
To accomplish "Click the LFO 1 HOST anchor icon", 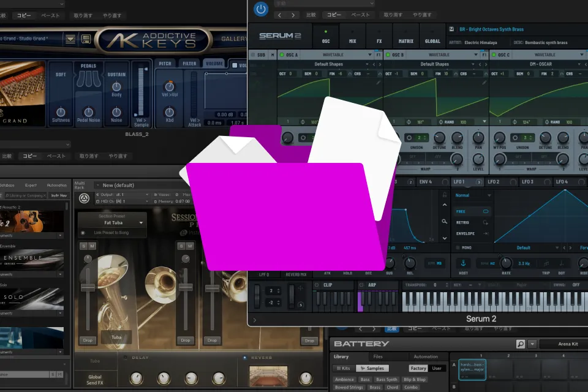I will click(464, 263).
